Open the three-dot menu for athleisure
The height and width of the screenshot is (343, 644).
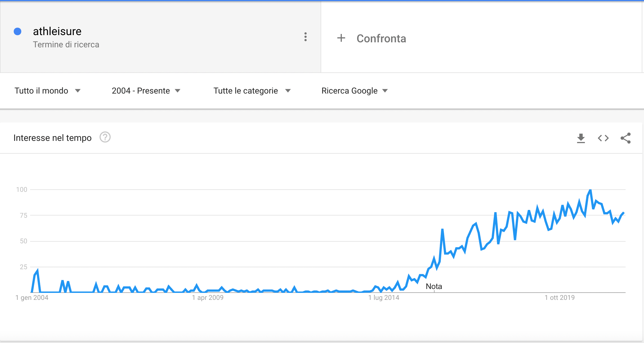(306, 37)
